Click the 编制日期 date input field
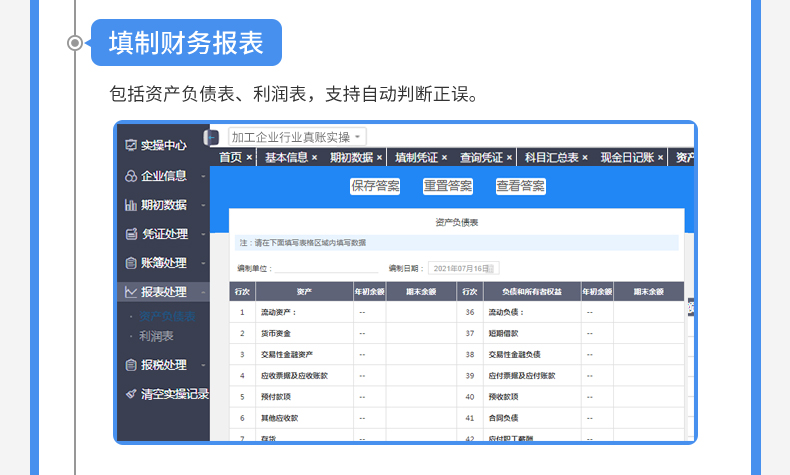This screenshot has width=790, height=475. click(463, 268)
